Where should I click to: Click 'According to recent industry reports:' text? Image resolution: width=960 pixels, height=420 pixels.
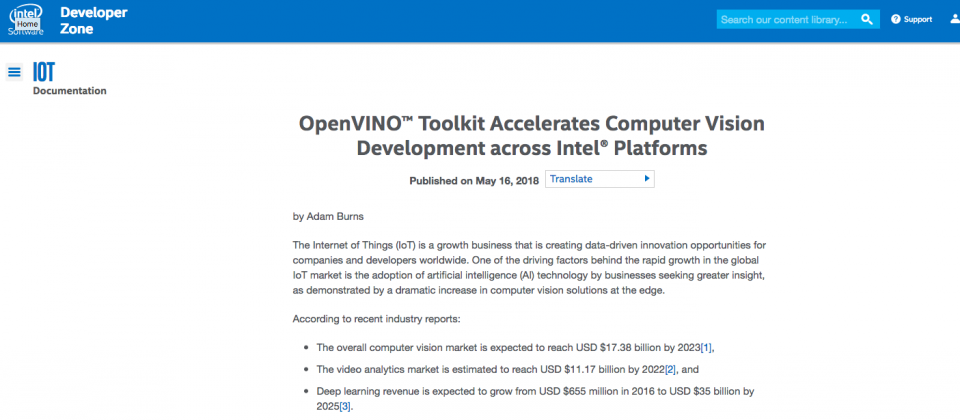[x=375, y=319]
